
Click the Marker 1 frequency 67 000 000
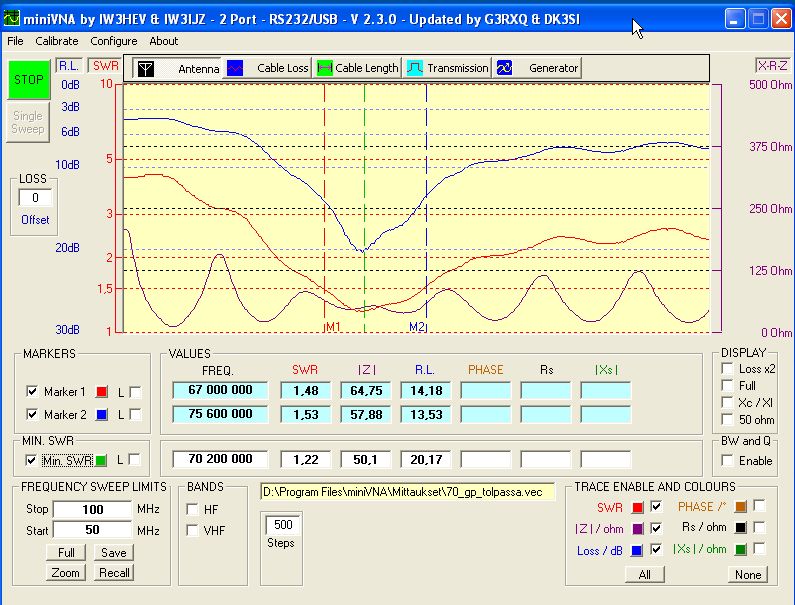tap(220, 390)
